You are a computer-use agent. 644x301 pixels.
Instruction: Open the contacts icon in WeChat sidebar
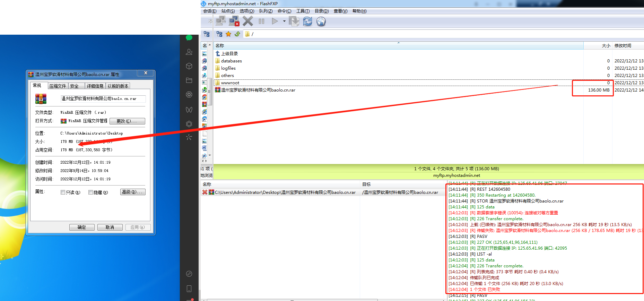[x=189, y=52]
